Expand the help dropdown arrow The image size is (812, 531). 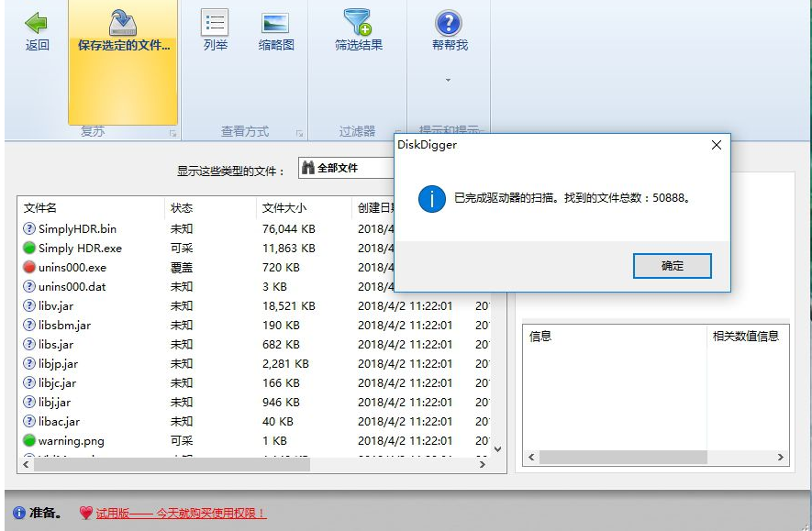click(x=448, y=80)
